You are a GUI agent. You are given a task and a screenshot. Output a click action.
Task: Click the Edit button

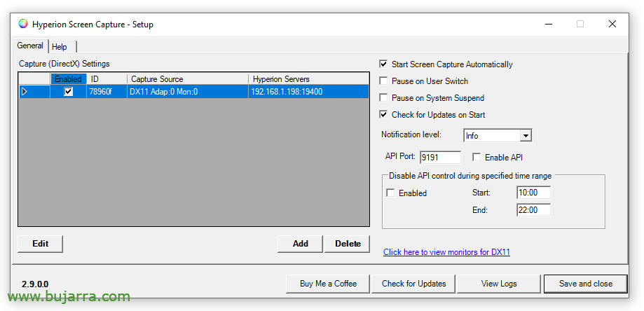pos(40,244)
